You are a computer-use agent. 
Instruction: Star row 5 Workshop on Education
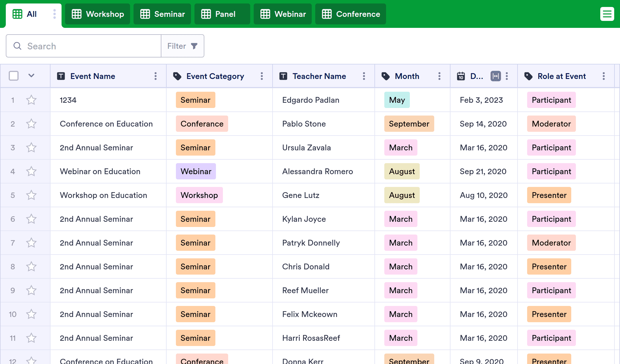31,195
